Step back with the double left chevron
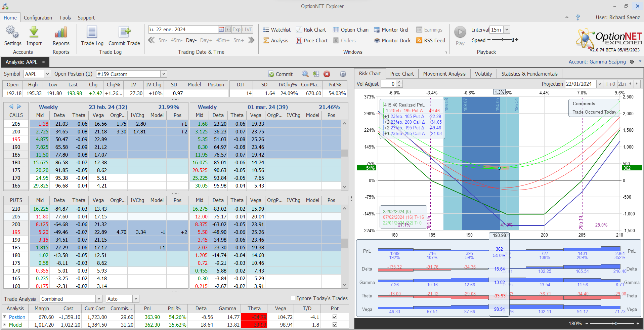 coord(152,40)
